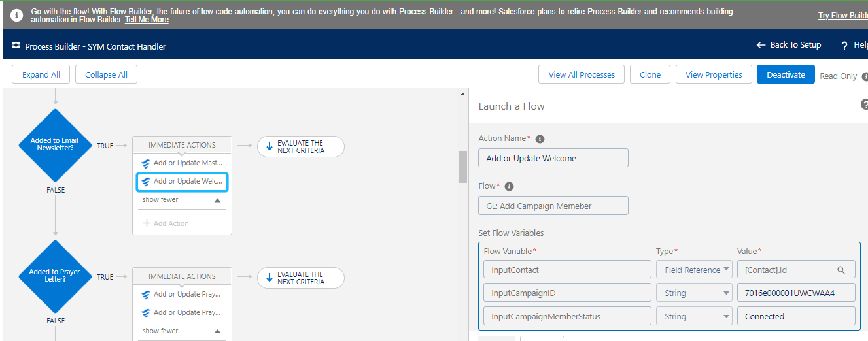
Task: Select the highlighted Add or Update Welc... action
Action: point(182,182)
